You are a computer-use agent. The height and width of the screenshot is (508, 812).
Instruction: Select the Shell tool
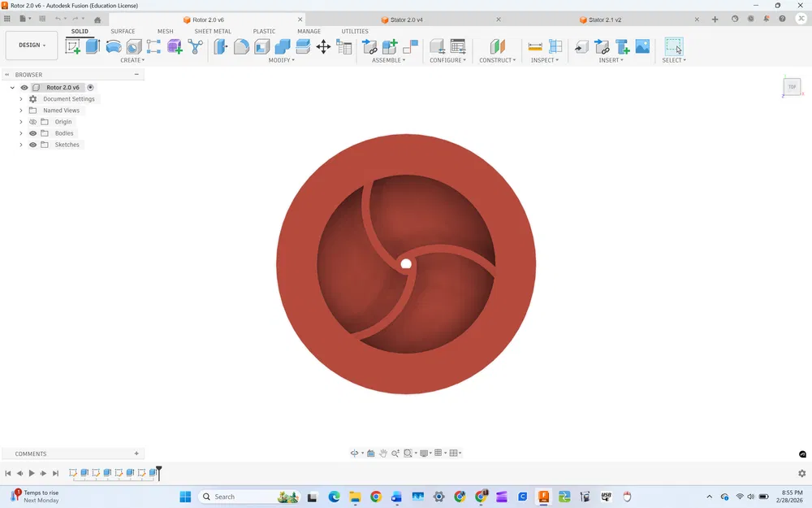(262, 46)
